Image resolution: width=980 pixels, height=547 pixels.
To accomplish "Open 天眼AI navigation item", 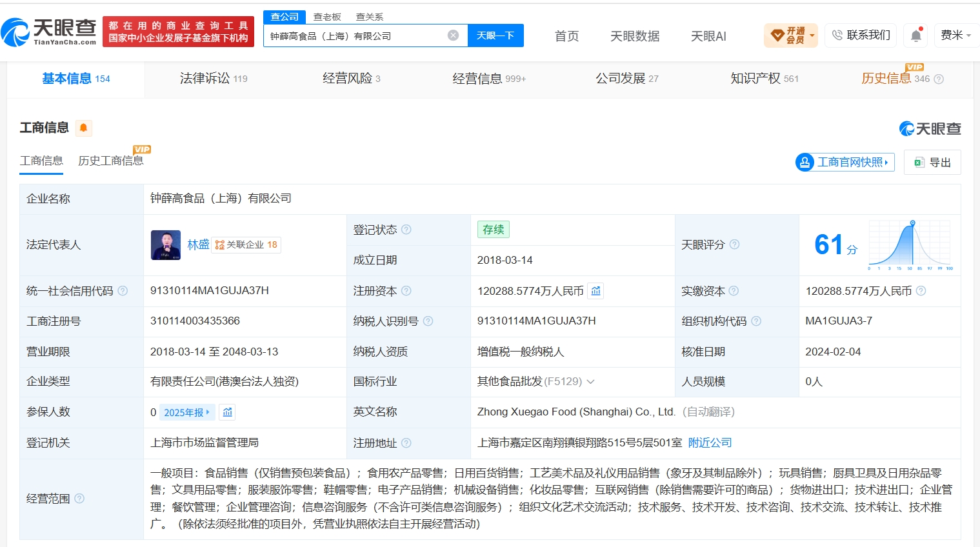I will [708, 36].
